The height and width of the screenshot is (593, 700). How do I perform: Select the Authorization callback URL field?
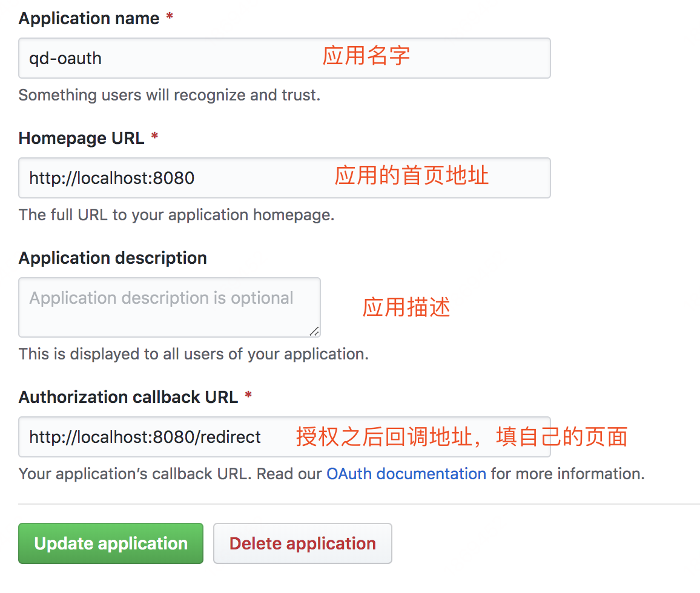coord(285,437)
